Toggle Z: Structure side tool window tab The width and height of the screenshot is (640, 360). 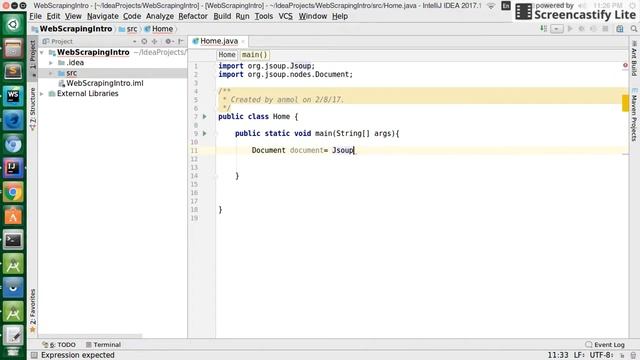(x=33, y=109)
